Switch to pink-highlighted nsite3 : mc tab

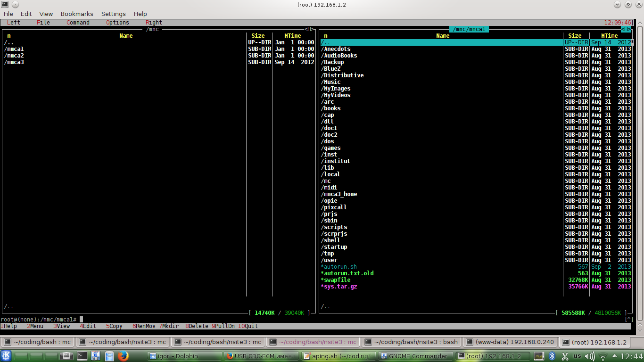point(313,342)
